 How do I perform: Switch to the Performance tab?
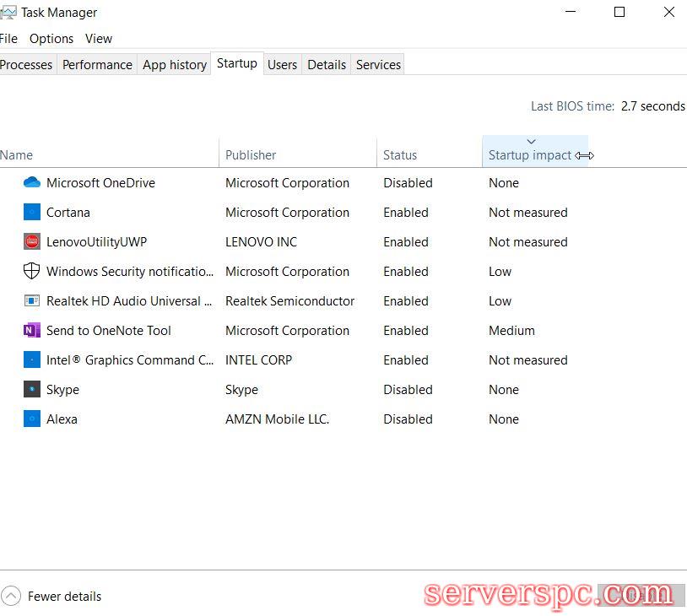[97, 65]
